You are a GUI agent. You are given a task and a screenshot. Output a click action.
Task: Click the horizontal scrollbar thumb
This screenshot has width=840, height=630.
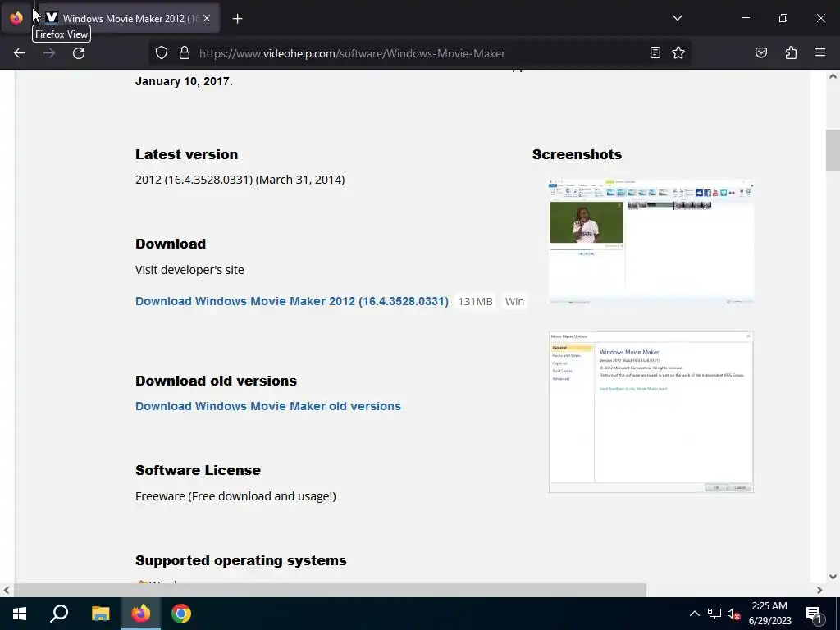[330, 590]
